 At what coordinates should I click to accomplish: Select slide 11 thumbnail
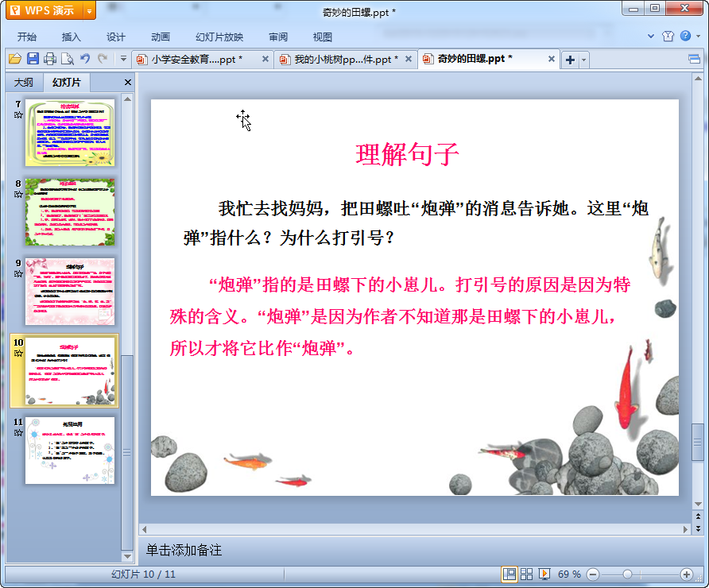(x=70, y=451)
